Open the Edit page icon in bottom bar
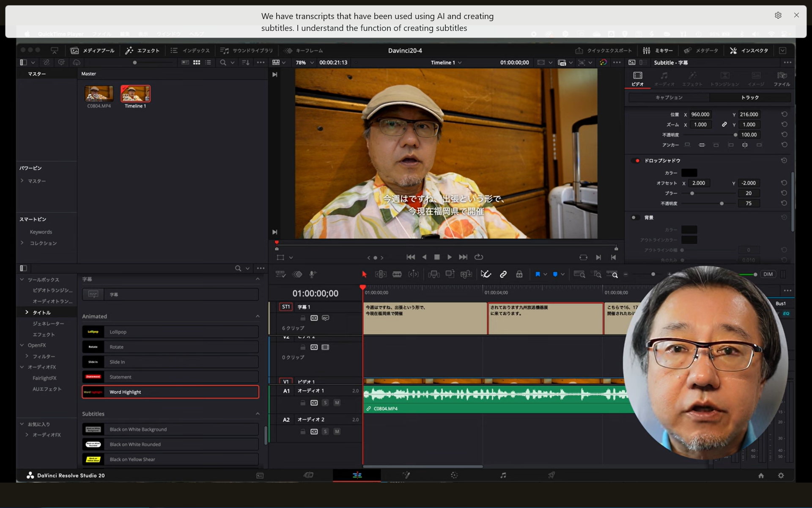This screenshot has width=812, height=508. click(357, 475)
